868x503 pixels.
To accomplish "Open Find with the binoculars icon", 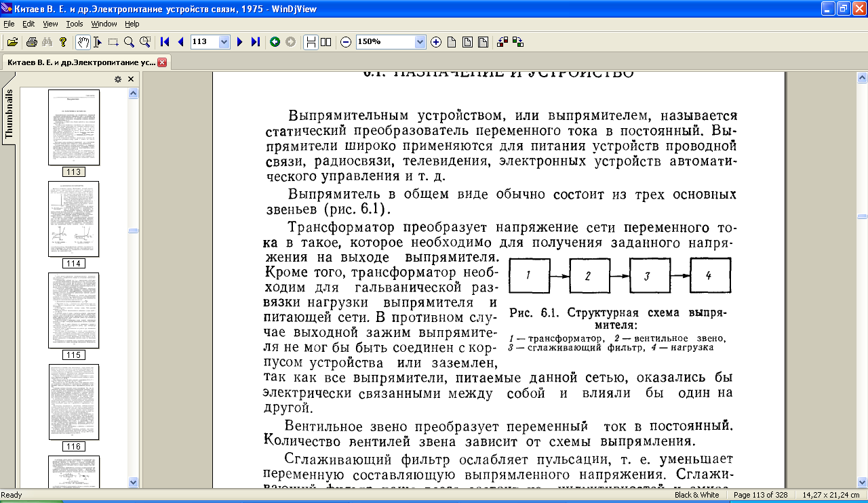I will pos(47,42).
